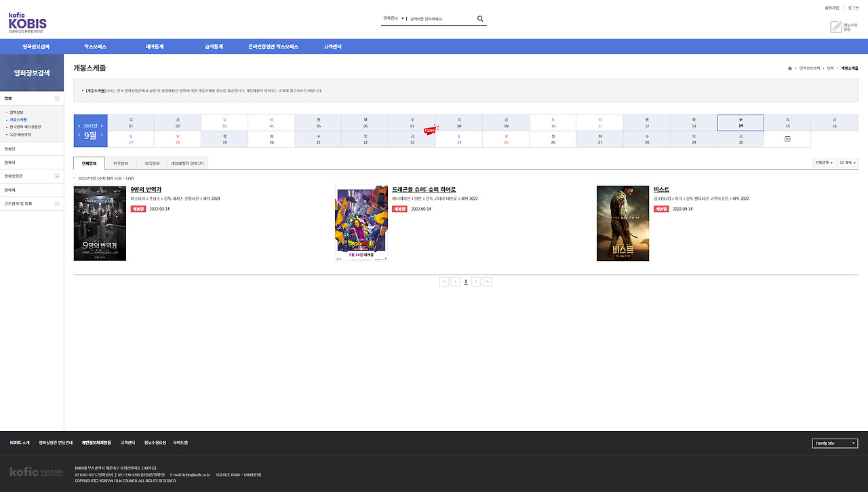
Task: Select September 14 in the calendar
Action: 741,123
